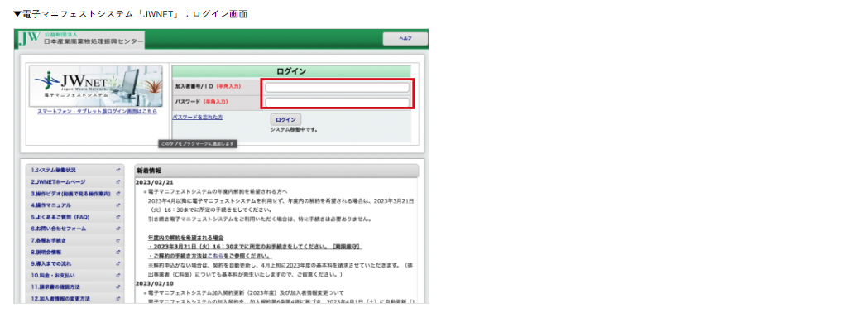The image size is (868, 323).
Task: Click external-link icon beside 8.説明会情報
Action: [x=117, y=252]
